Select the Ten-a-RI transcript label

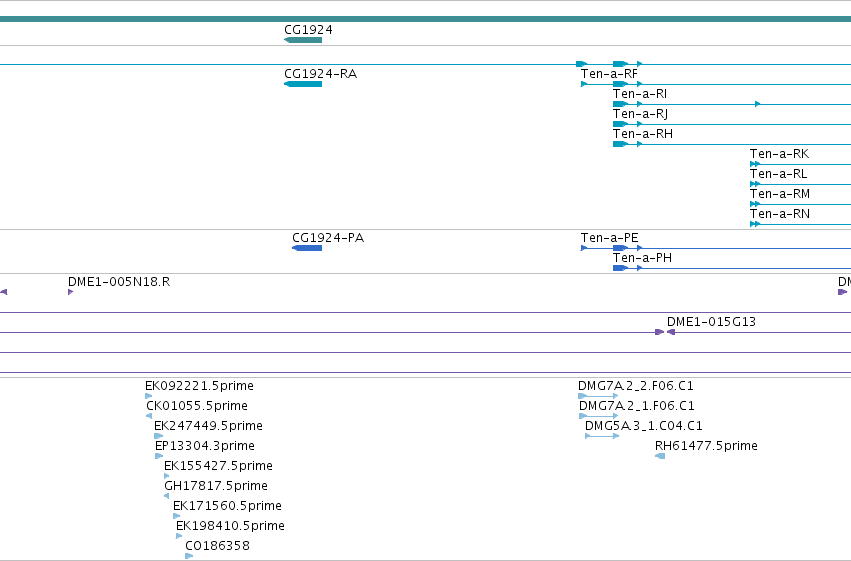click(x=640, y=93)
